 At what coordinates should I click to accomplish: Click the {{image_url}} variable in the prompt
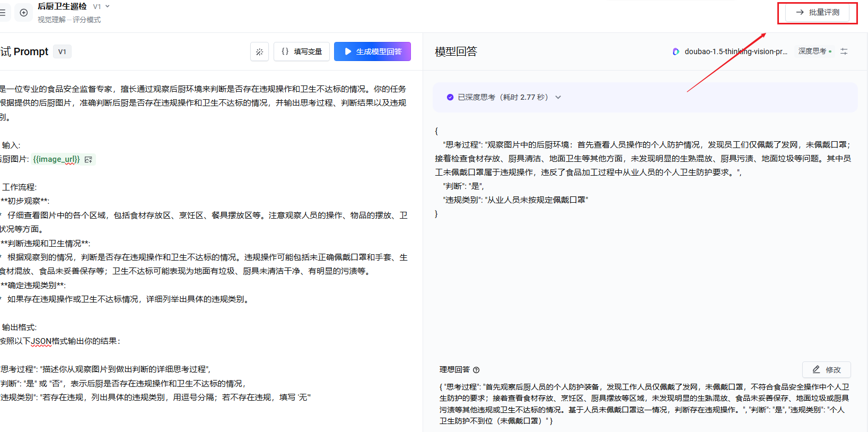(x=56, y=159)
